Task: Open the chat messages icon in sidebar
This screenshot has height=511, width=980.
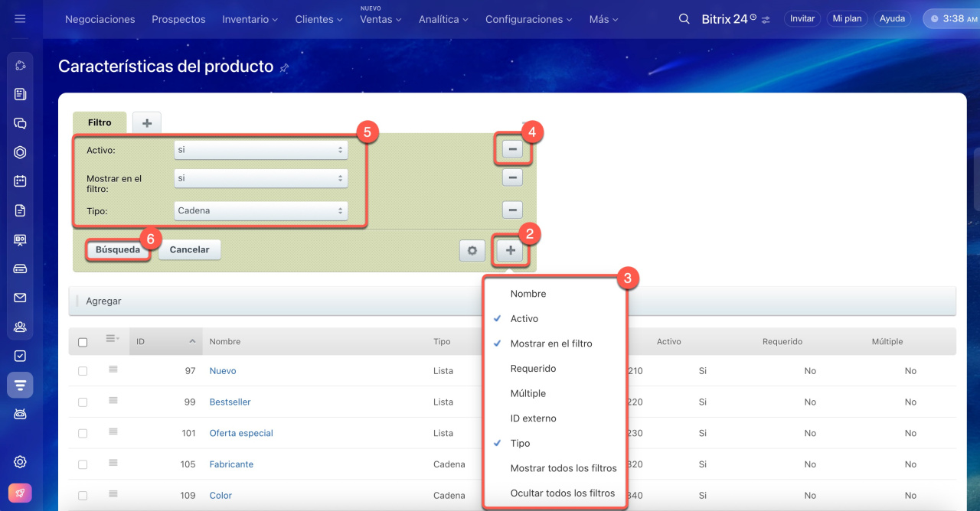Action: 20,123
